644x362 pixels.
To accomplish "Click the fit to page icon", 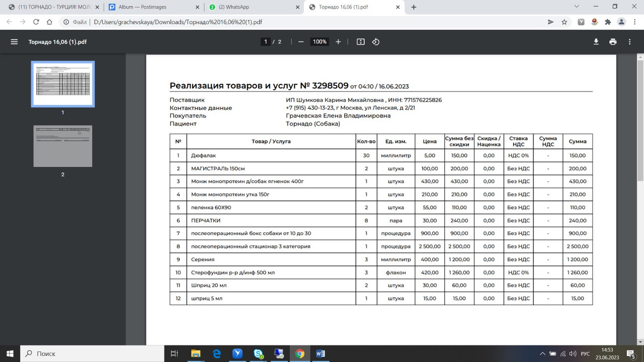I will 361,42.
